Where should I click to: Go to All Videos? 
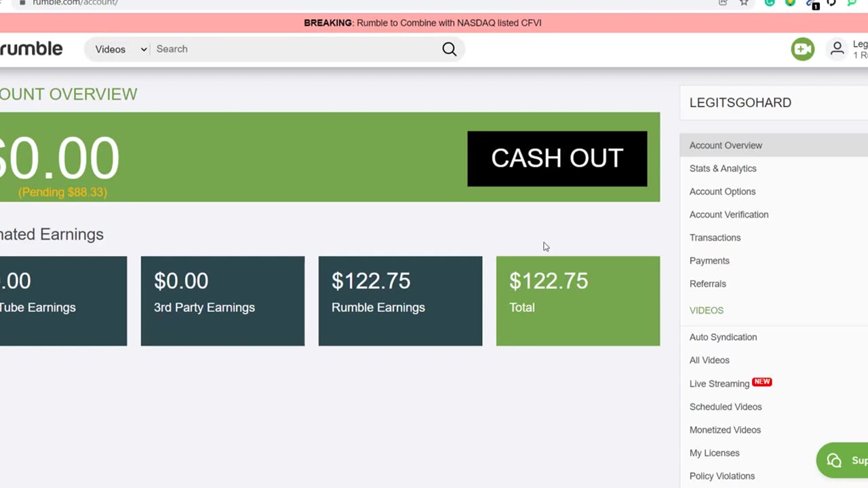709,360
